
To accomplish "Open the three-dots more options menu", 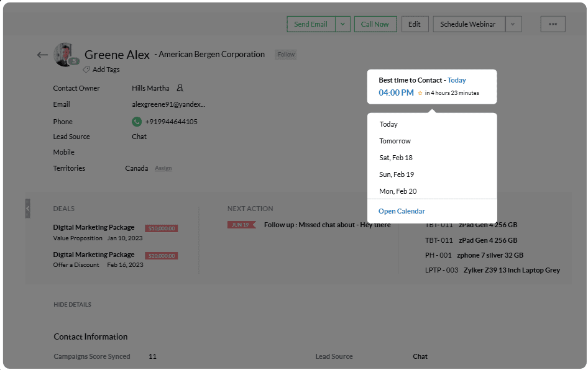I will 553,24.
